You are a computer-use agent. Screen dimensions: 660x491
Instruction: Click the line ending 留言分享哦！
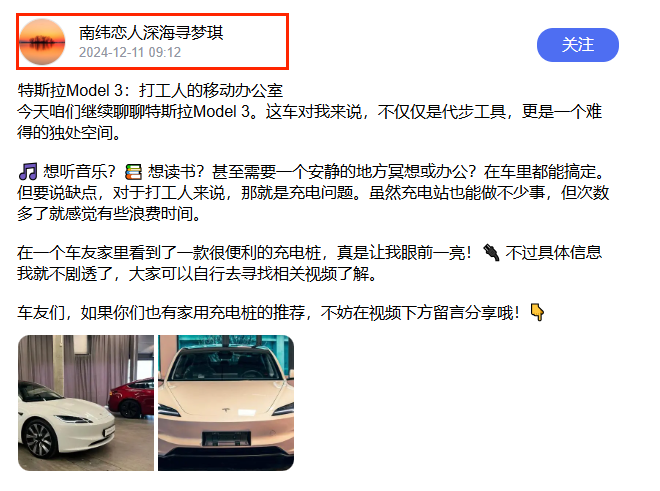coord(269,312)
